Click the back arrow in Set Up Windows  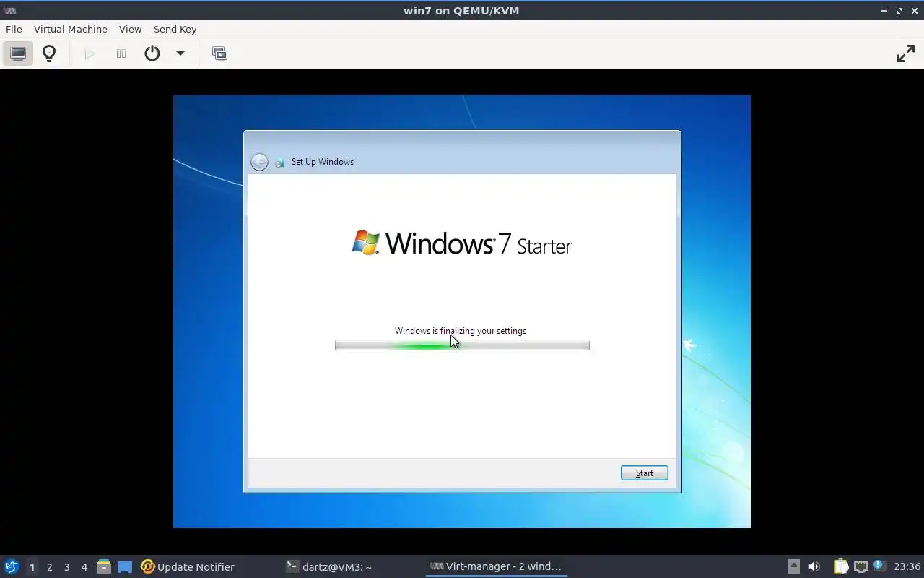point(259,162)
